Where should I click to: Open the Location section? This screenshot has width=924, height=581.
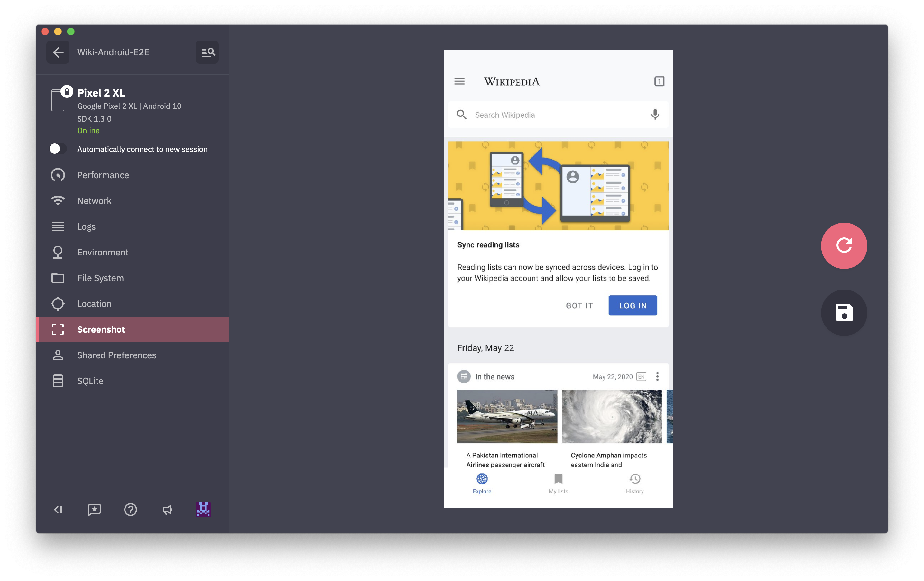[94, 304]
